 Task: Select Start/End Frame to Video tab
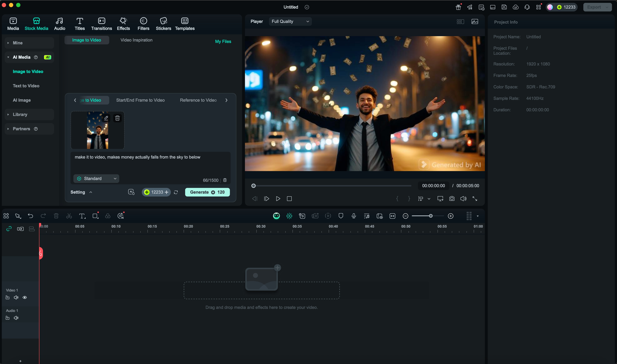click(140, 100)
